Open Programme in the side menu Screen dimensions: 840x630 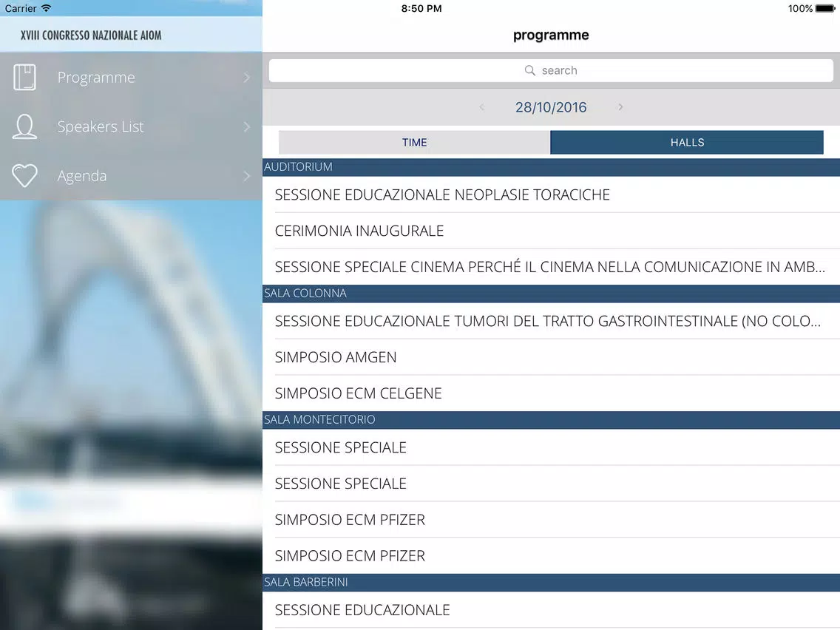(132, 77)
